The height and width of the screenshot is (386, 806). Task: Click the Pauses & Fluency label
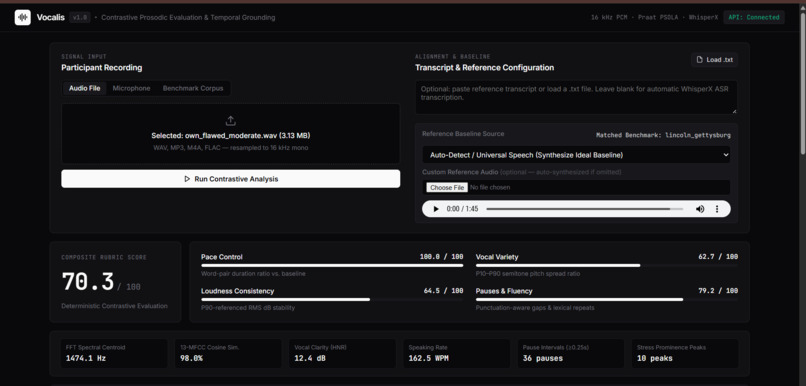[x=504, y=291]
